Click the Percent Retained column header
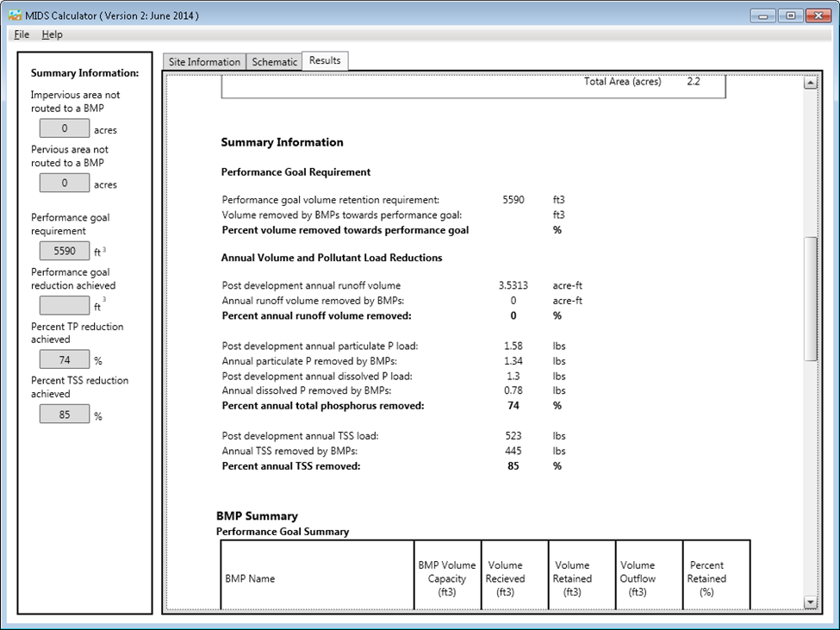This screenshot has width=840, height=630. click(706, 578)
